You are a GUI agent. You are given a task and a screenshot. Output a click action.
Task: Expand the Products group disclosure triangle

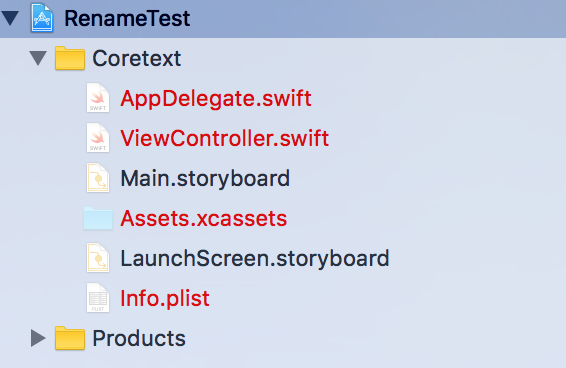tap(38, 338)
